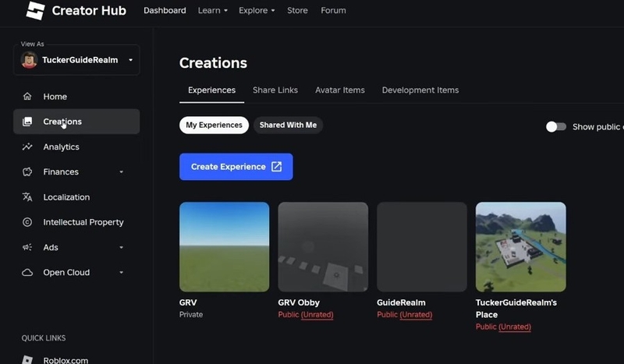The image size is (624, 364).
Task: Switch to the Share Links tab
Action: click(x=275, y=90)
